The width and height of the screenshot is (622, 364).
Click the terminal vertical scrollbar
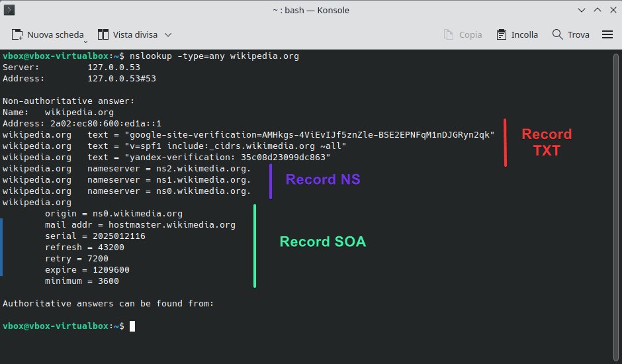(x=616, y=206)
